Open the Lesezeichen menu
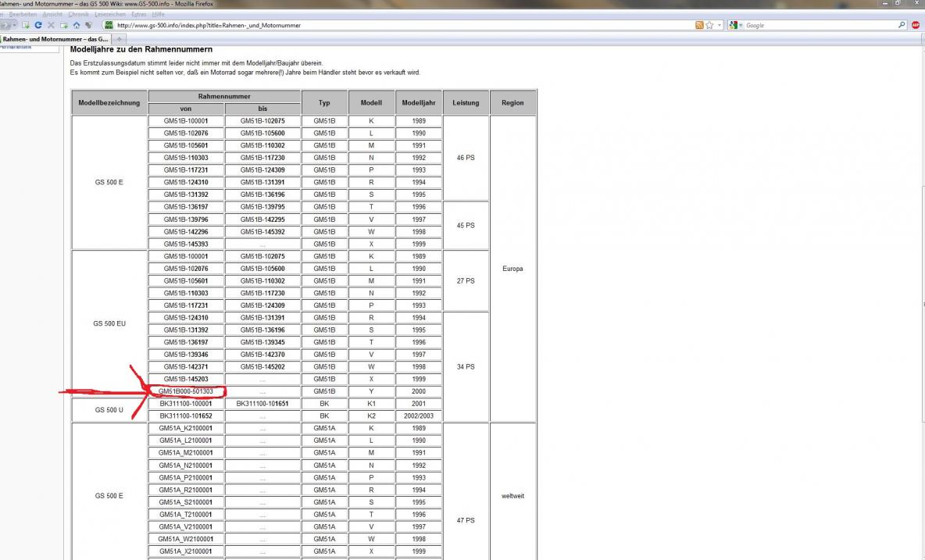Image resolution: width=925 pixels, height=560 pixels. pos(110,14)
